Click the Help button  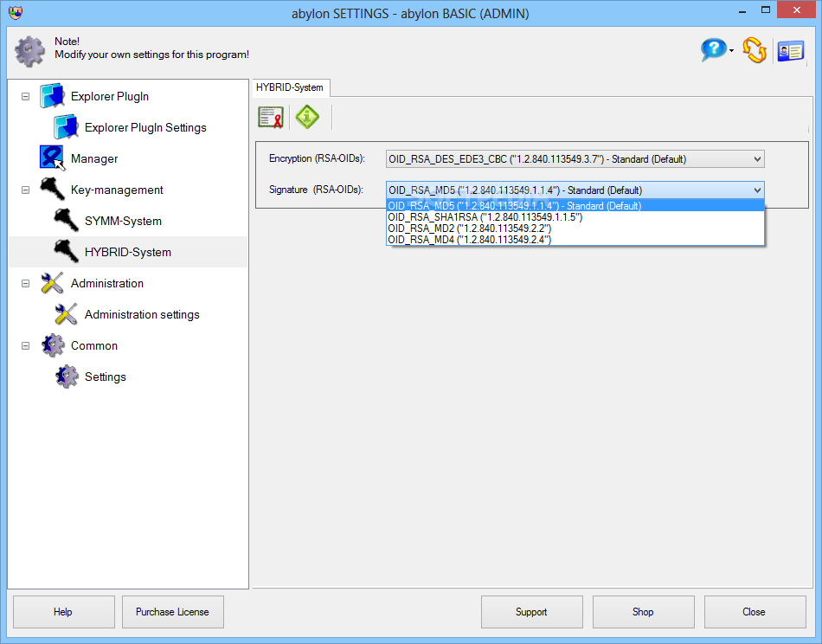coord(63,611)
